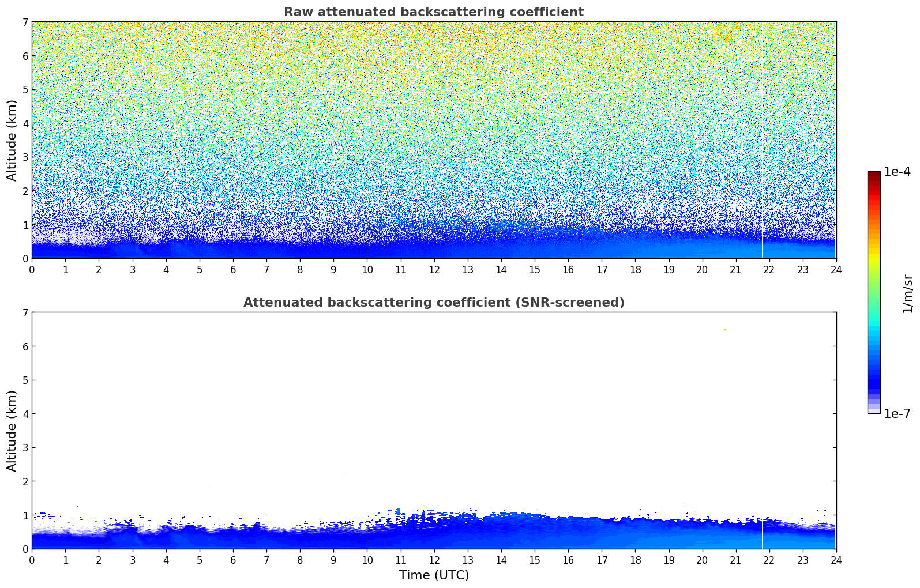Click the colorbar '1e-4' maximum label

coord(897,172)
